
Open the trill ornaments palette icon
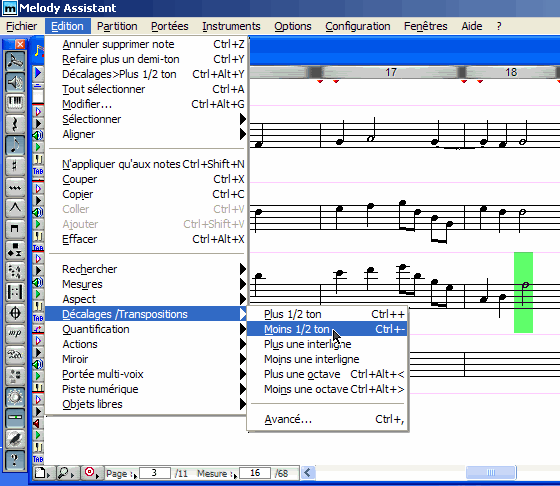[15, 187]
